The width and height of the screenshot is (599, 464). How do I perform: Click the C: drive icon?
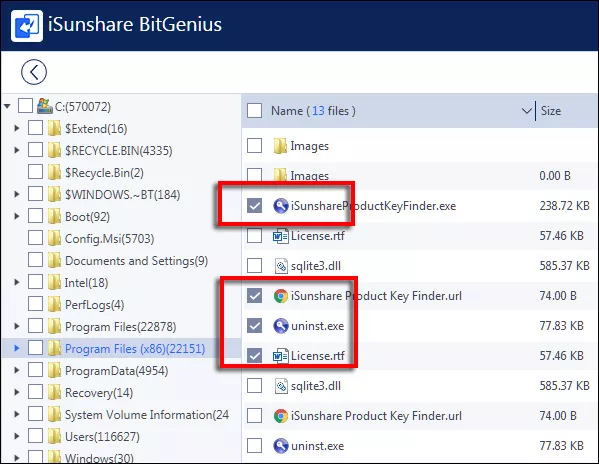point(45,106)
